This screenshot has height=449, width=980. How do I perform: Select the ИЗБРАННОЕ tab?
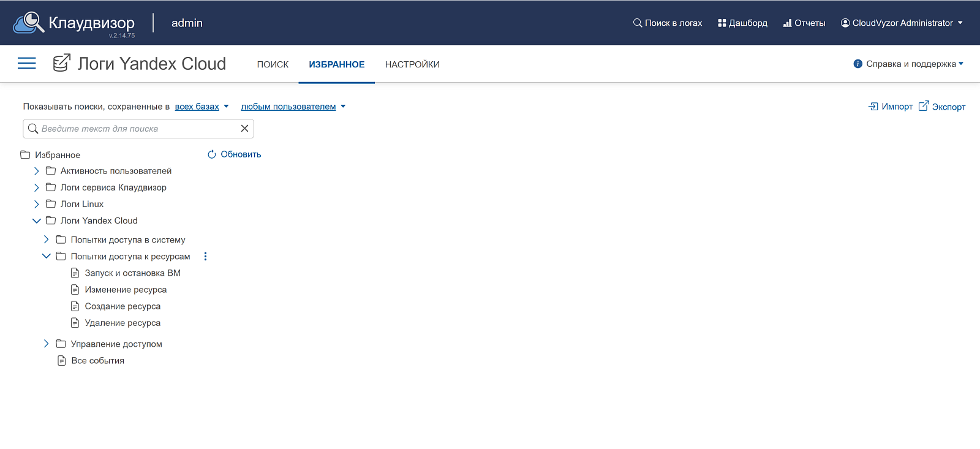pos(337,64)
